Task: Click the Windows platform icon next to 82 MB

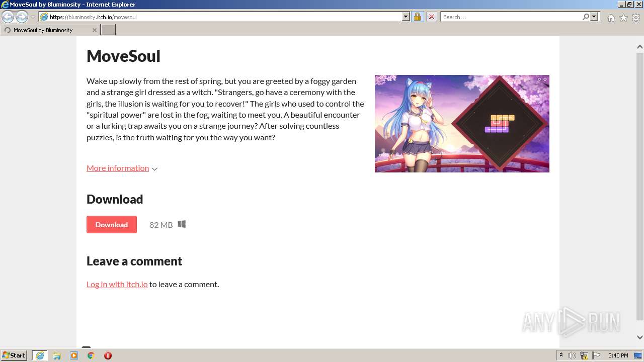Action: pos(182,224)
